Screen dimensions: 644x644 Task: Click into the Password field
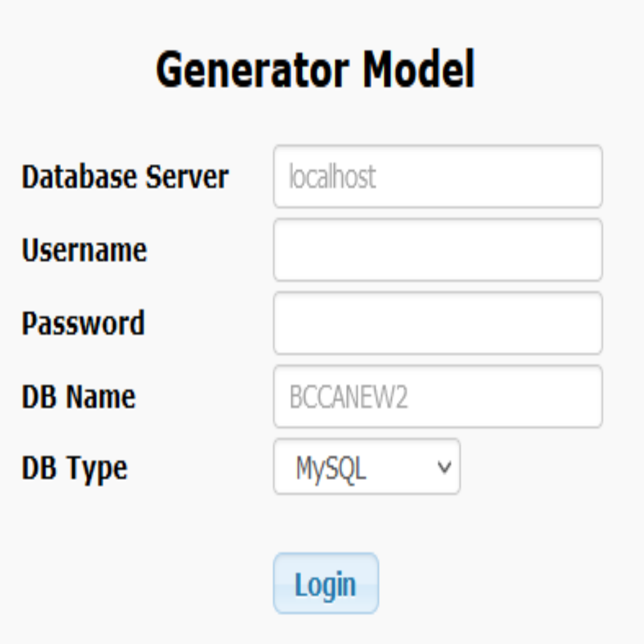click(438, 323)
